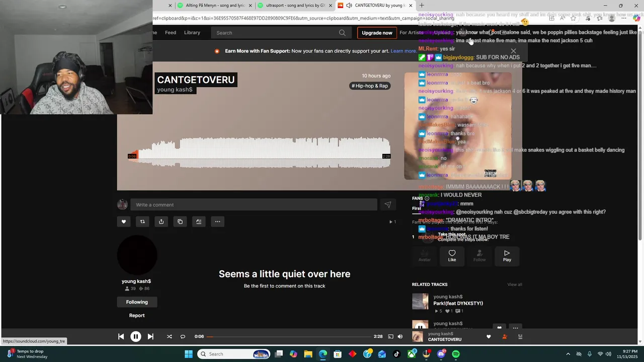Toggle the Following button for young kash$
The image size is (644, 362).
(x=137, y=302)
